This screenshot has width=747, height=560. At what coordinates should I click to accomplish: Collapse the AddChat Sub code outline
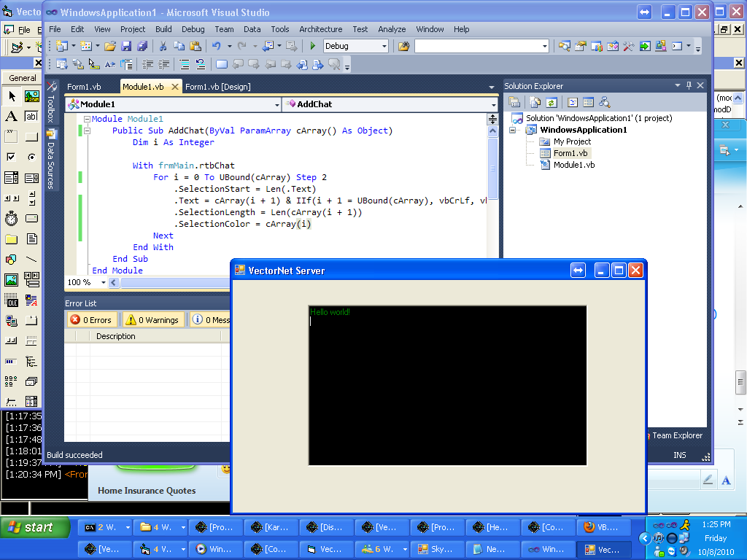[88, 131]
